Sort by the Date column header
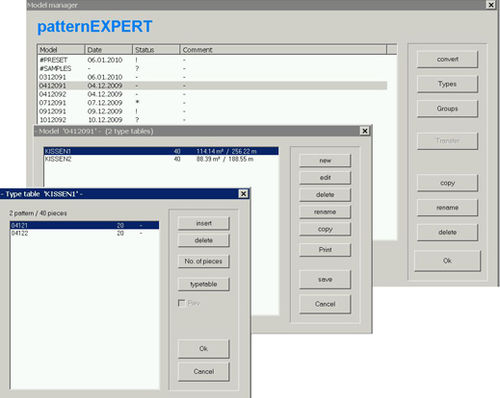Image resolution: width=500 pixels, height=398 pixels. coord(109,50)
